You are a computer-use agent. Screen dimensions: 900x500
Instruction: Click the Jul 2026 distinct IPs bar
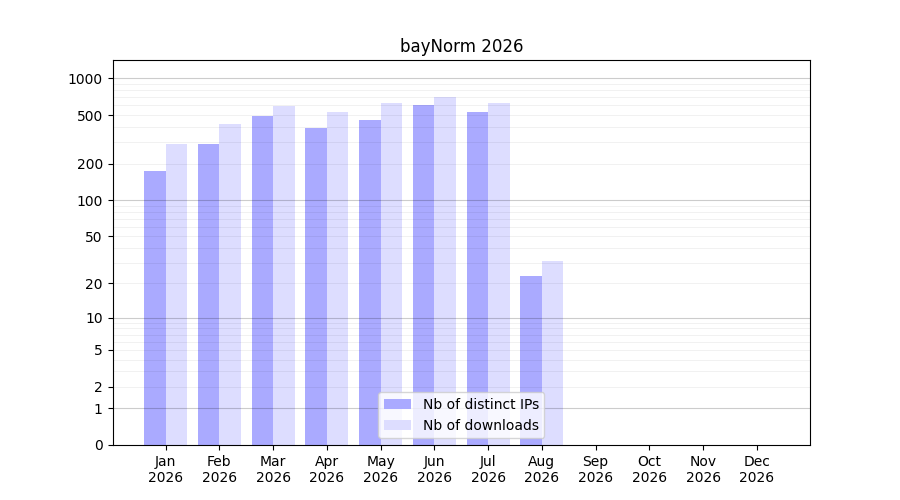pos(478,278)
